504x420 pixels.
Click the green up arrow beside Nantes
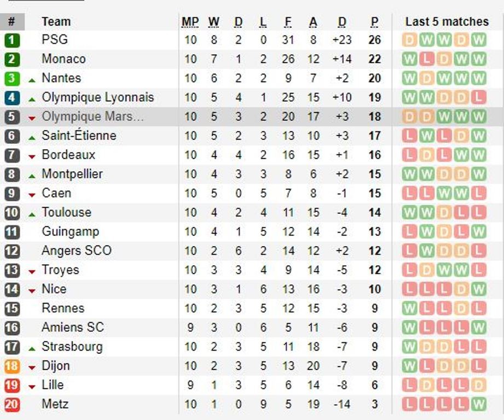click(x=32, y=80)
